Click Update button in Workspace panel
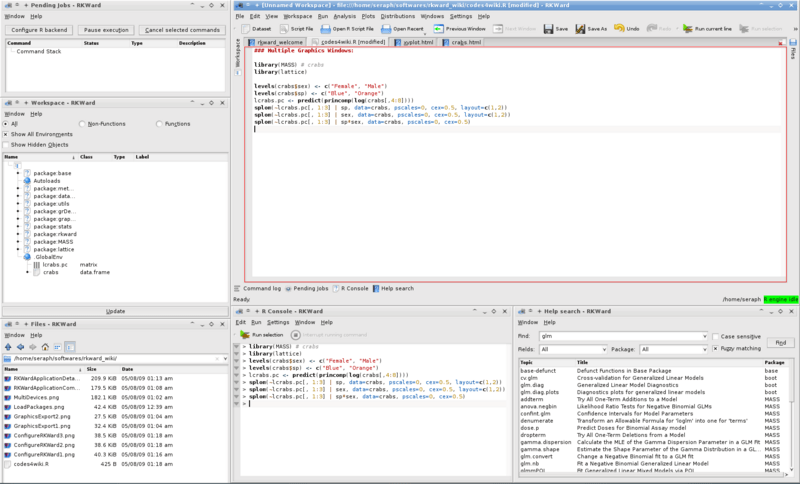Image resolution: width=800 pixels, height=484 pixels. [x=115, y=311]
